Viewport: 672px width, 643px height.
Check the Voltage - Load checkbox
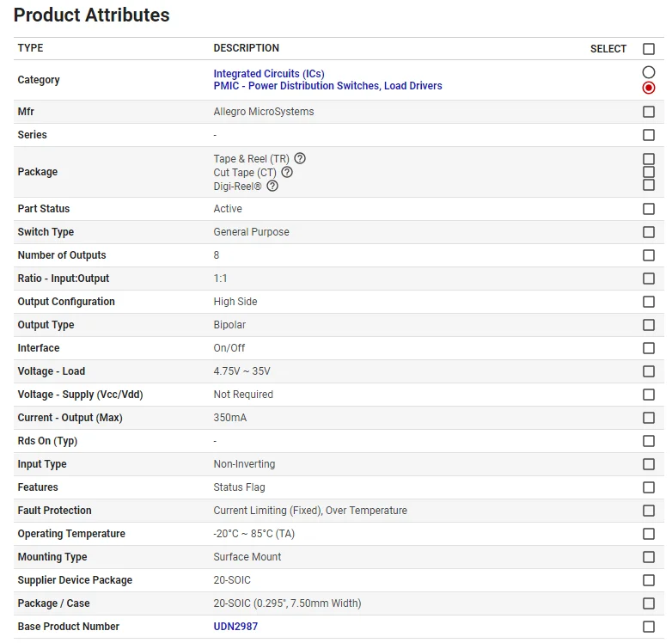[649, 371]
